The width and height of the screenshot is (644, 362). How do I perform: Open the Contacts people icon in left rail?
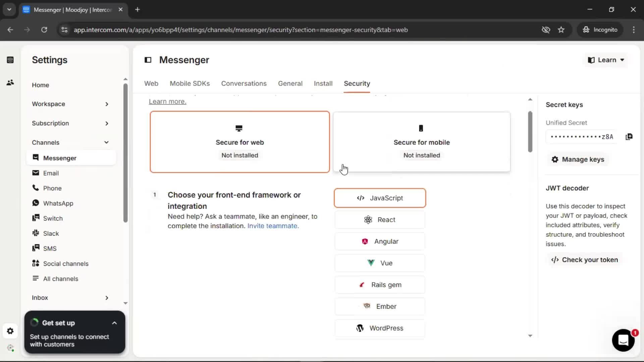click(x=10, y=82)
